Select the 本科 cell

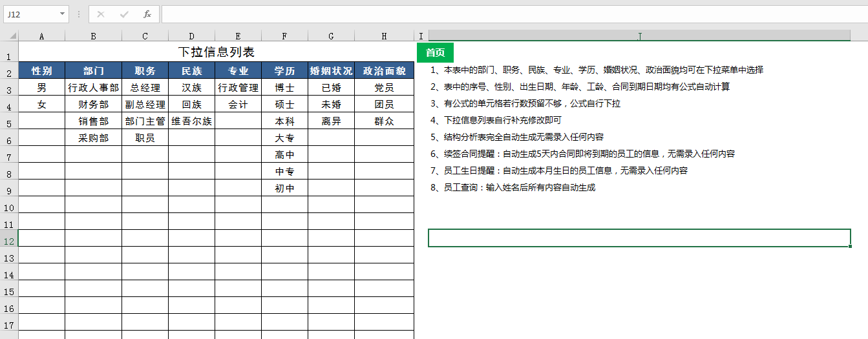(x=285, y=121)
